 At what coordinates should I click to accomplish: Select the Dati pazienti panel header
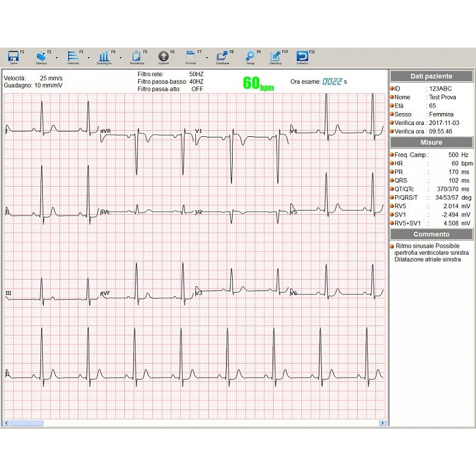coord(431,76)
